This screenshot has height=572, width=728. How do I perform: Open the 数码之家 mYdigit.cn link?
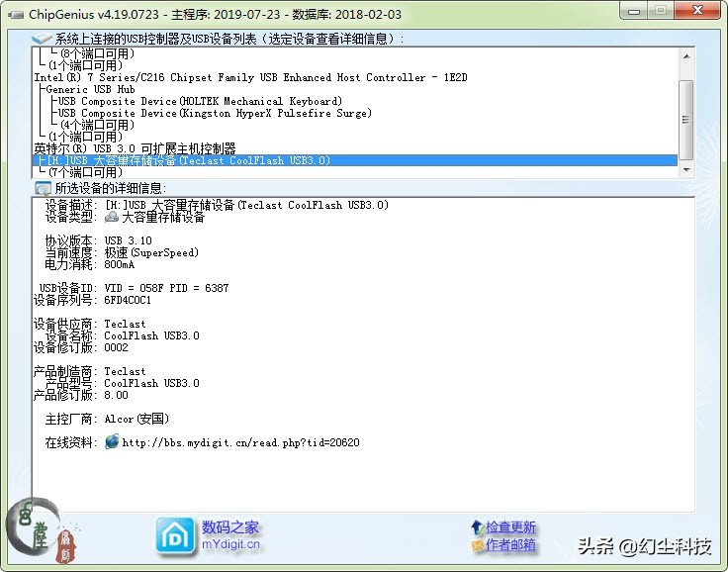point(230,535)
